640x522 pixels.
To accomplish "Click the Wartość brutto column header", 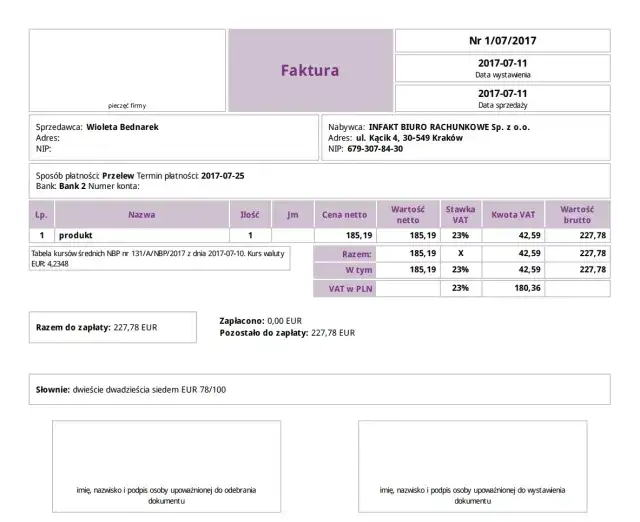I will coord(577,215).
